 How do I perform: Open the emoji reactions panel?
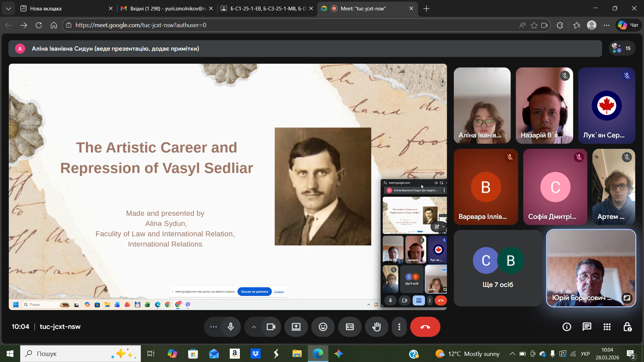pos(323,327)
